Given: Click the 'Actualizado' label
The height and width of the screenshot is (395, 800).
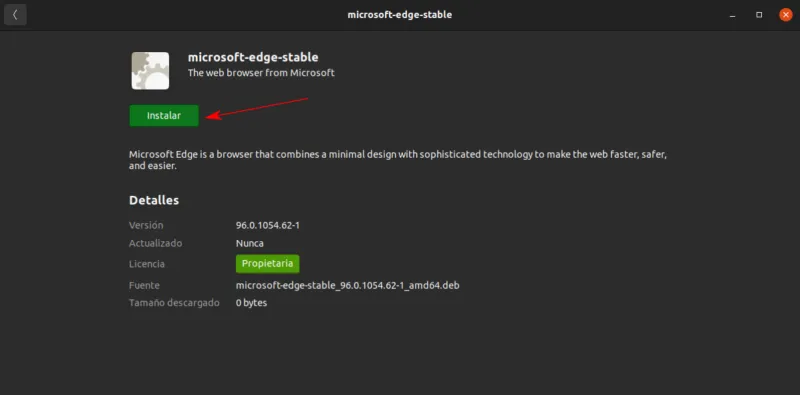Looking at the screenshot, I should [x=156, y=243].
